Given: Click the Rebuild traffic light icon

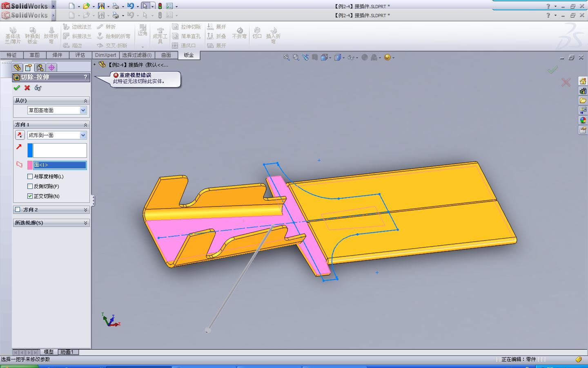Looking at the screenshot, I should click(x=160, y=6).
